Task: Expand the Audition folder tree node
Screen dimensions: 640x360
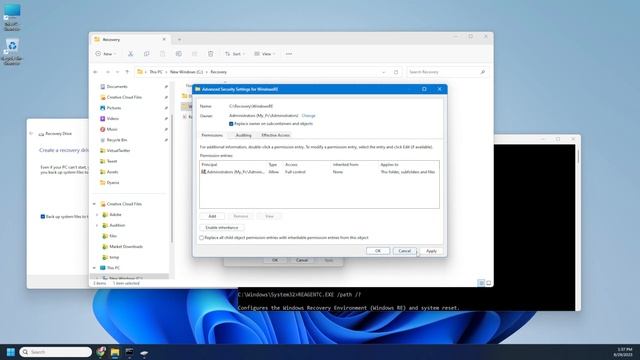Action: 97,225
